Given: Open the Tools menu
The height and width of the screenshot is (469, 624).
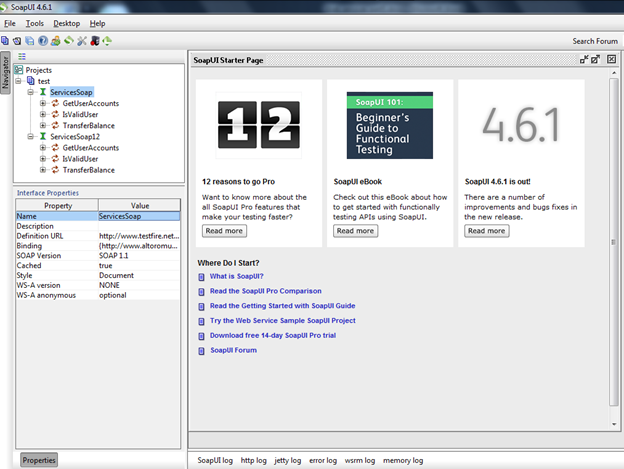Looking at the screenshot, I should [x=34, y=23].
